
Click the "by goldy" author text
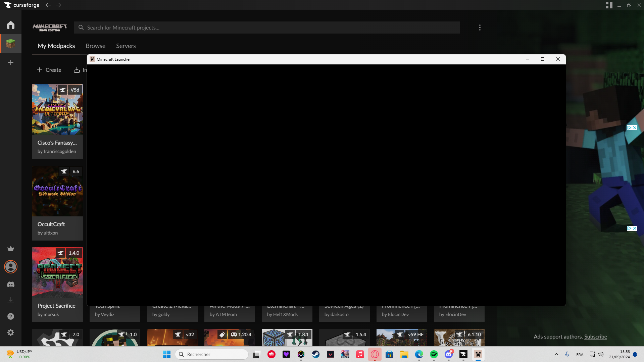(x=161, y=315)
